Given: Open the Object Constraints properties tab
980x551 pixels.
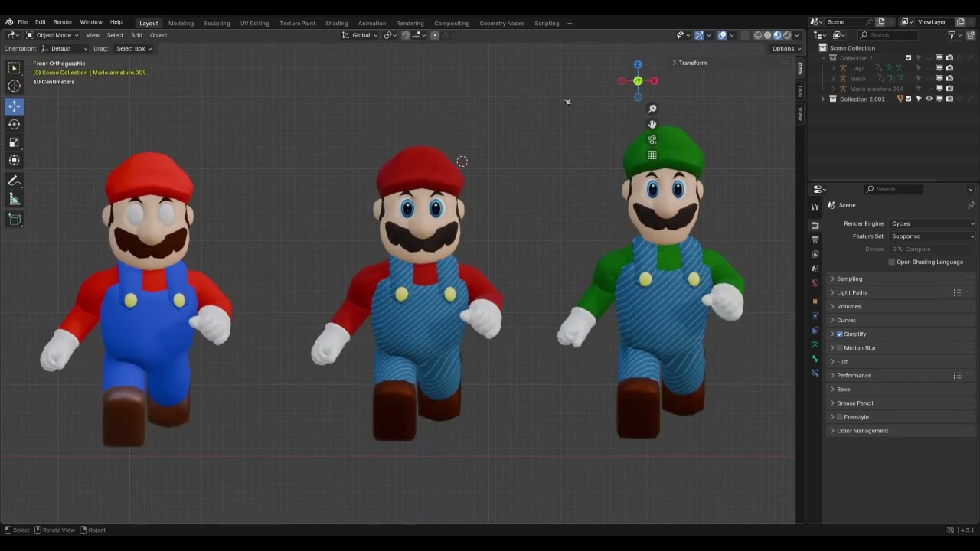Looking at the screenshot, I should (x=815, y=331).
